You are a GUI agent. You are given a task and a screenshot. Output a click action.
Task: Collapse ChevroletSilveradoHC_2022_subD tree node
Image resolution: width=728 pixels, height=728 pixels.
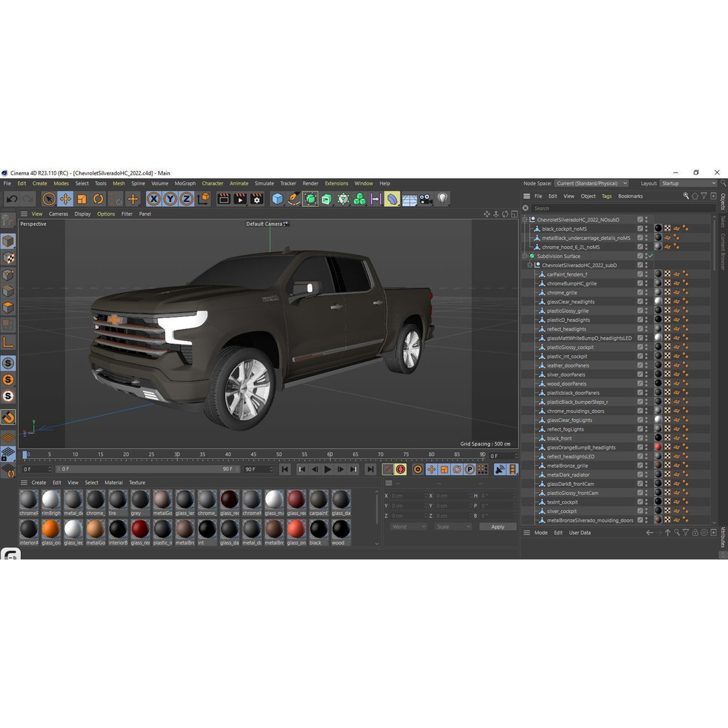pos(530,265)
